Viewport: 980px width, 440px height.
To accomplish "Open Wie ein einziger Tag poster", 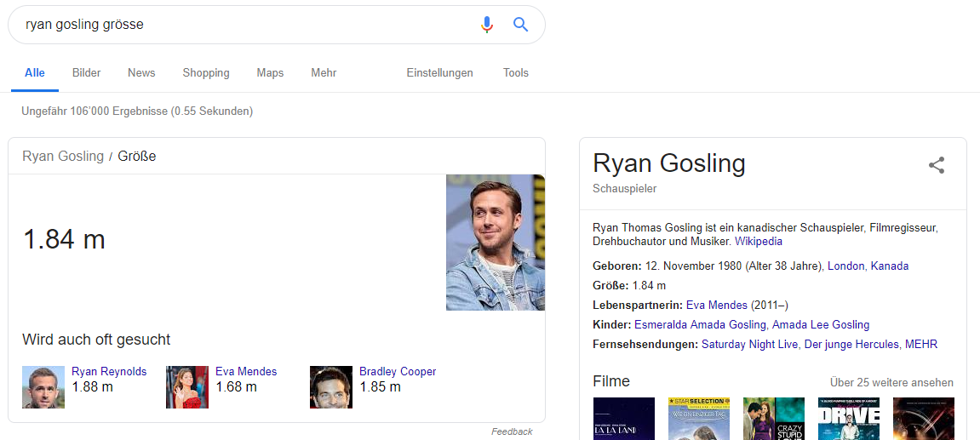I will coord(699,419).
